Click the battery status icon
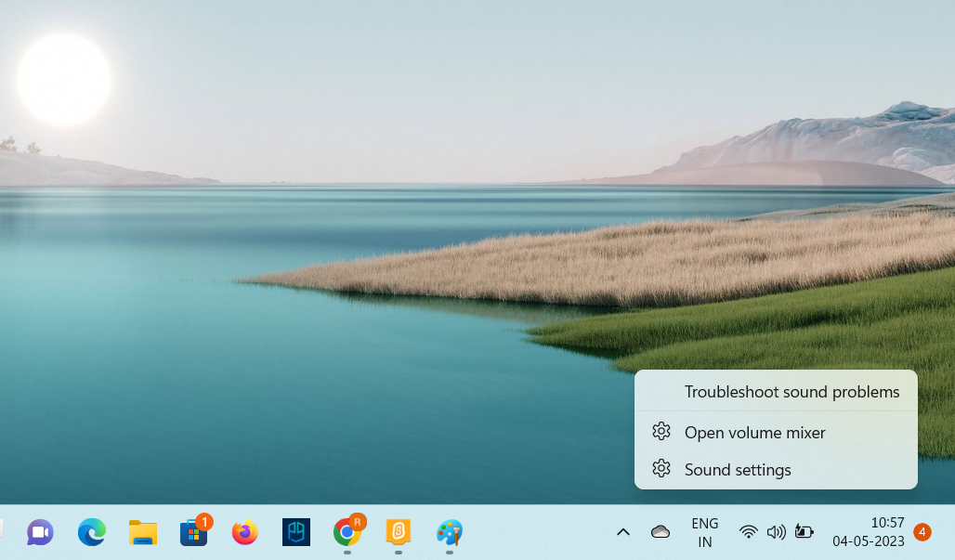955x560 pixels. pos(804,532)
